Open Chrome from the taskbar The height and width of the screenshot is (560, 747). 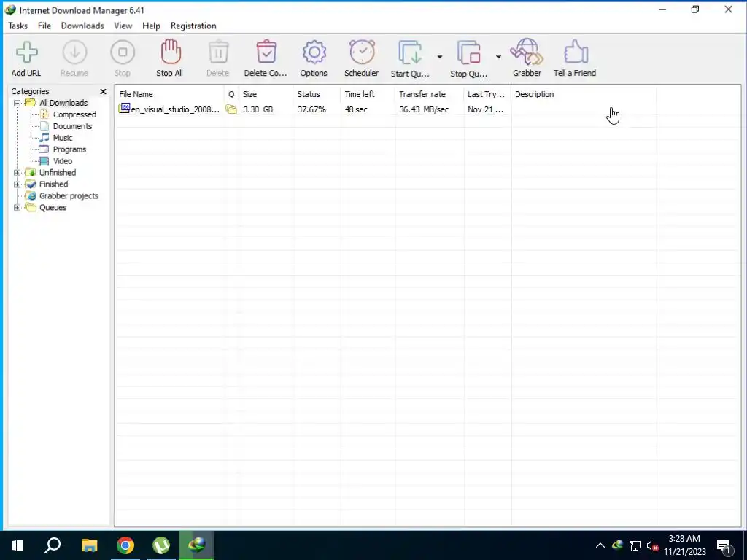pyautogui.click(x=125, y=545)
